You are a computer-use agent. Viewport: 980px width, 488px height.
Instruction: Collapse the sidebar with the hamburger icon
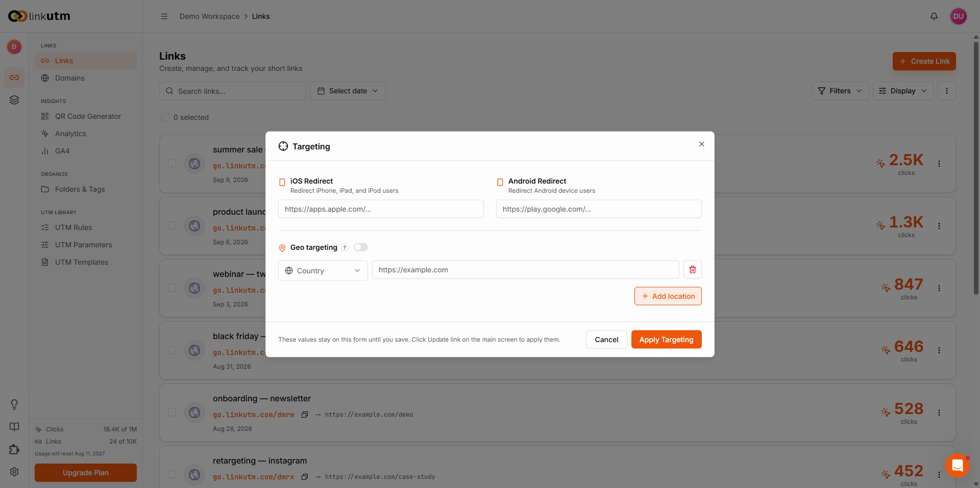tap(164, 16)
